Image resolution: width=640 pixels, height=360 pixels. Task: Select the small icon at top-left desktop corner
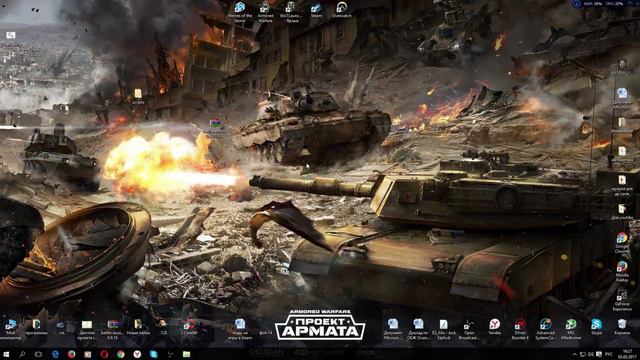(11, 36)
